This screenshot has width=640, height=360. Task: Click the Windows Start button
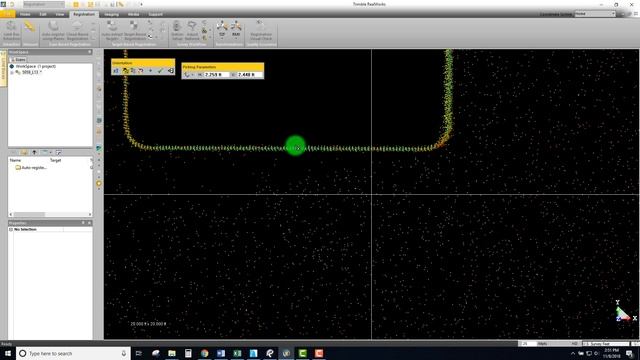pyautogui.click(x=8, y=353)
